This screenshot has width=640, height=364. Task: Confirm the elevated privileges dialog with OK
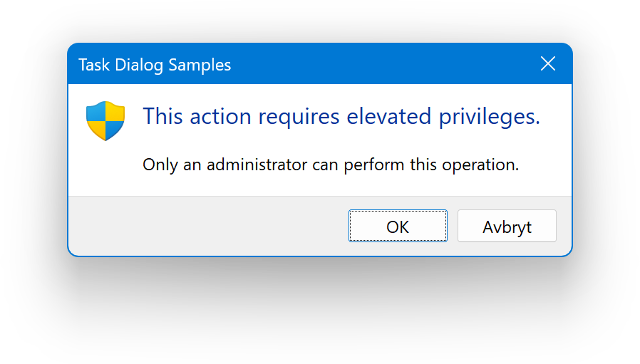[x=398, y=227]
